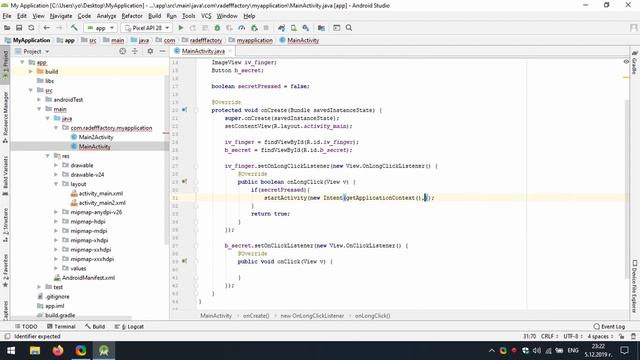Image resolution: width=640 pixels, height=360 pixels.
Task: Click the Profile app gauge icon
Action: (x=242, y=28)
